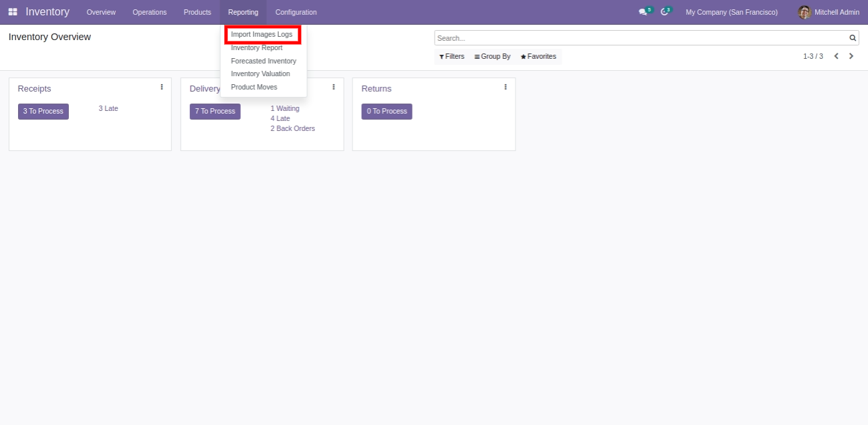Expand the Favorites dropdown
Viewport: 868px width, 425px height.
coord(538,57)
